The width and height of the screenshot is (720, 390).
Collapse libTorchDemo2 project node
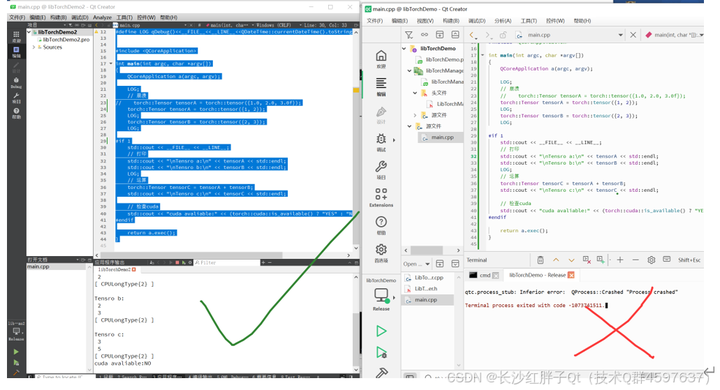(29, 32)
